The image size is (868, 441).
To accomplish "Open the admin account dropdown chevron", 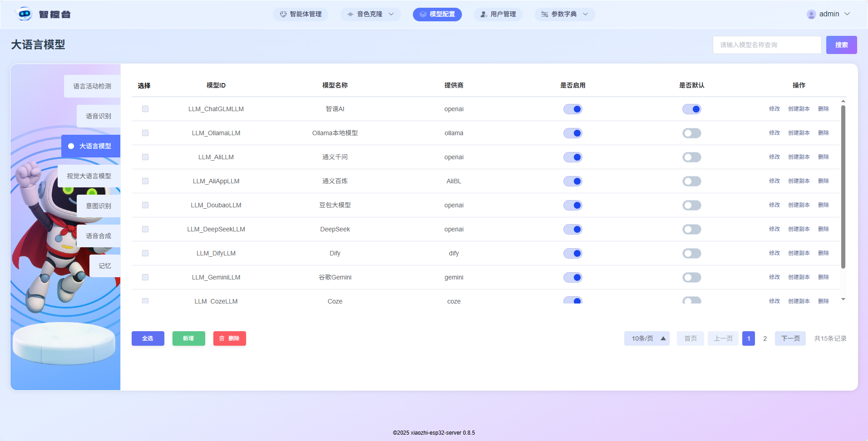I will pyautogui.click(x=847, y=14).
